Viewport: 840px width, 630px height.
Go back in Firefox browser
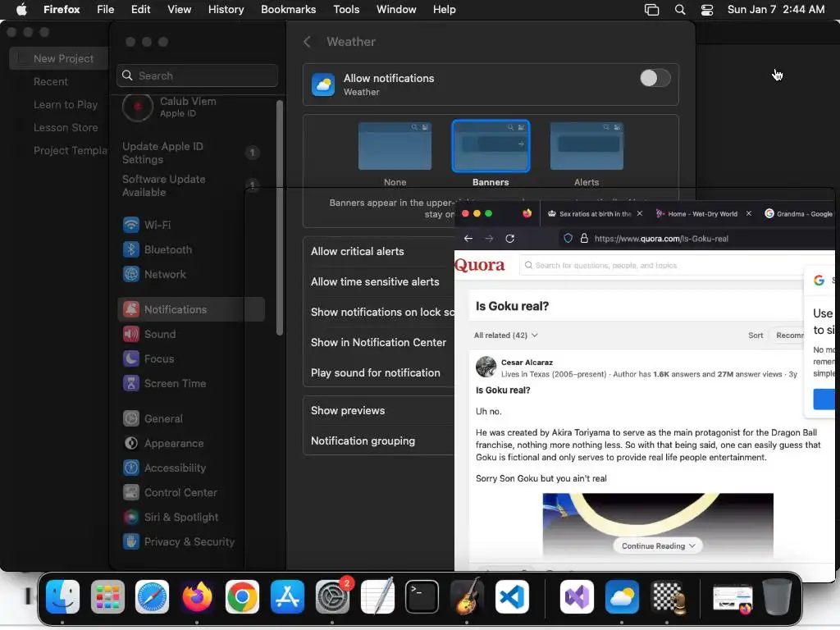pos(468,239)
